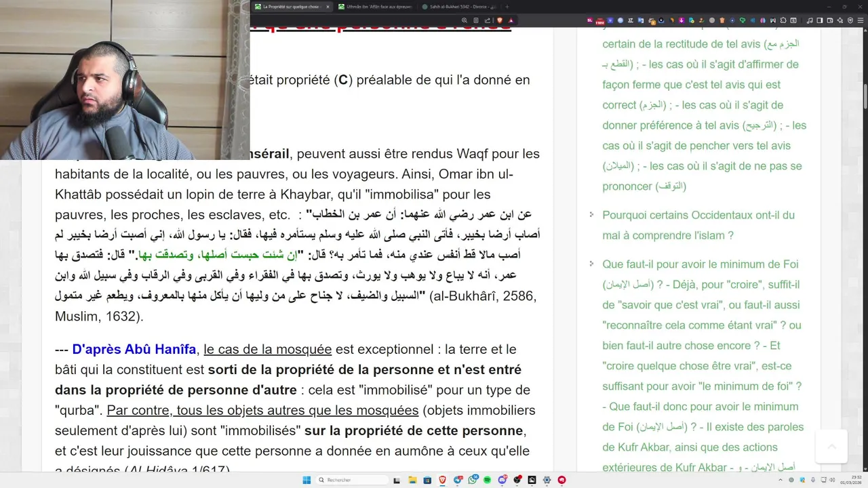Open Windows Settings gear from the taskbar
868x488 pixels.
pos(547,480)
